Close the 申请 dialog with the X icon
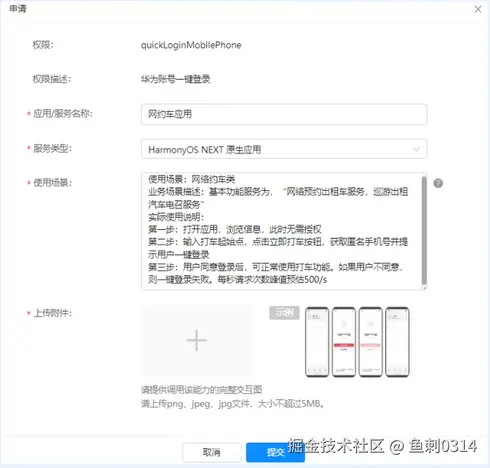Image resolution: width=490 pixels, height=468 pixels. tap(478, 9)
